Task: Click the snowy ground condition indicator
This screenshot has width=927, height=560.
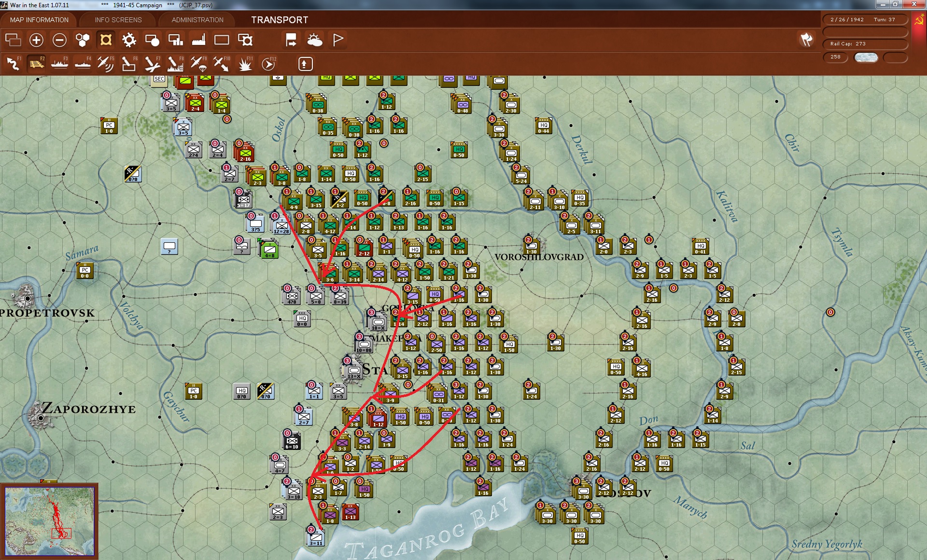Action: (866, 57)
